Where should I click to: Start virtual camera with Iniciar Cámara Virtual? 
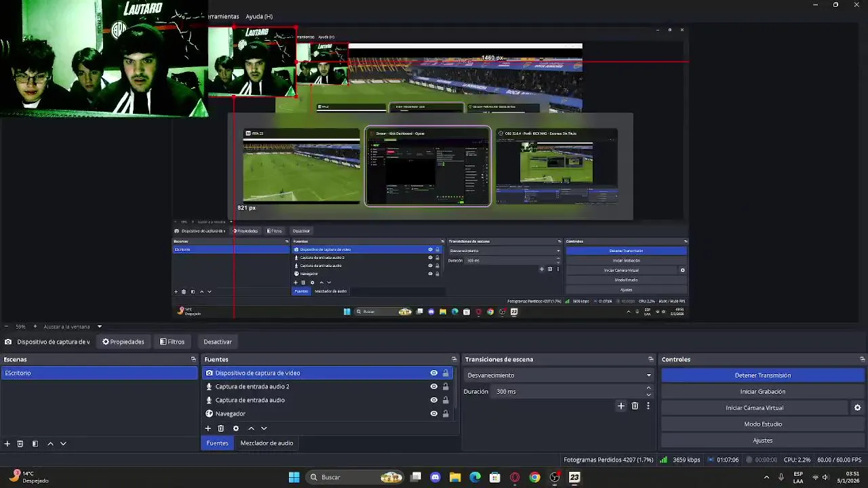pyautogui.click(x=755, y=407)
